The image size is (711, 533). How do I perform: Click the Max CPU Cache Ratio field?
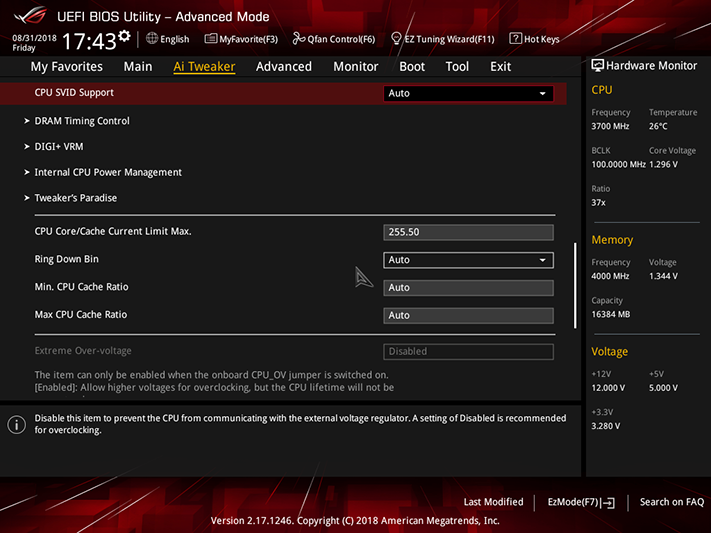468,316
